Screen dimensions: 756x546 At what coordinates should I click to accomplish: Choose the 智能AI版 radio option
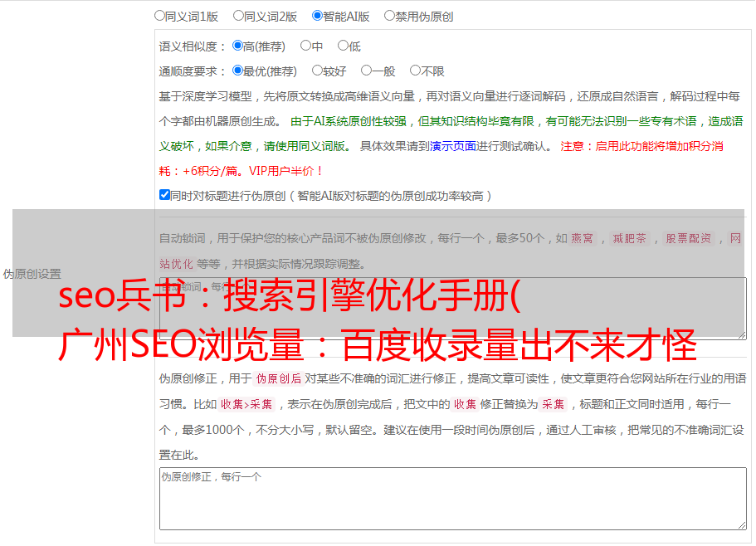(x=317, y=16)
